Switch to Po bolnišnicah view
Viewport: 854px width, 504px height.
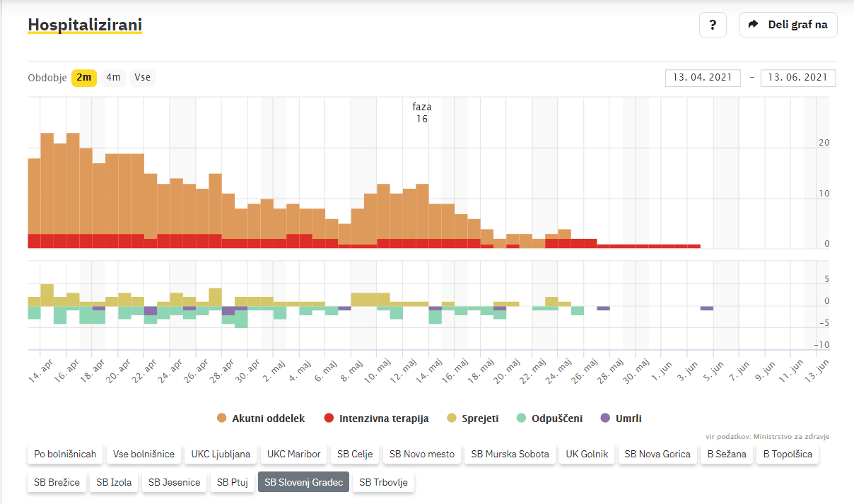point(64,454)
